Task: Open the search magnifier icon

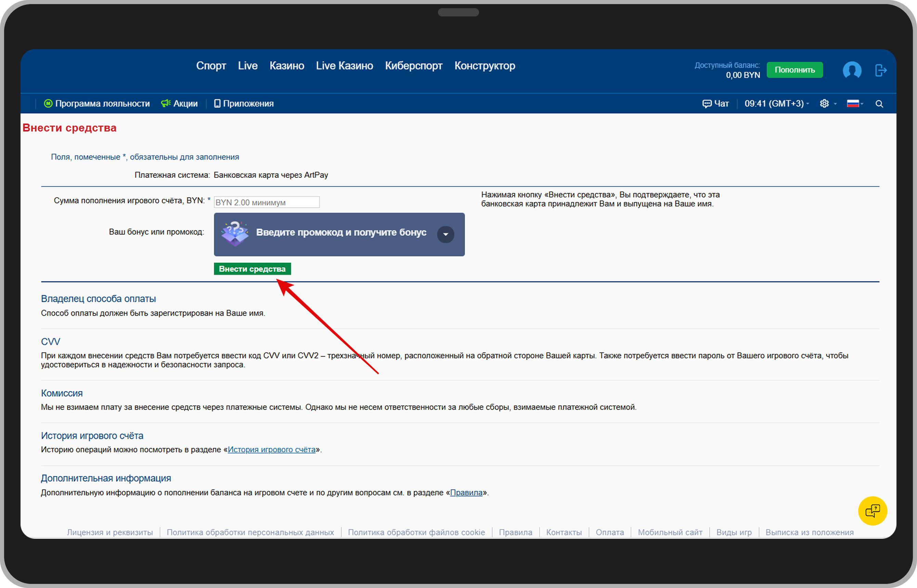Action: coord(879,104)
